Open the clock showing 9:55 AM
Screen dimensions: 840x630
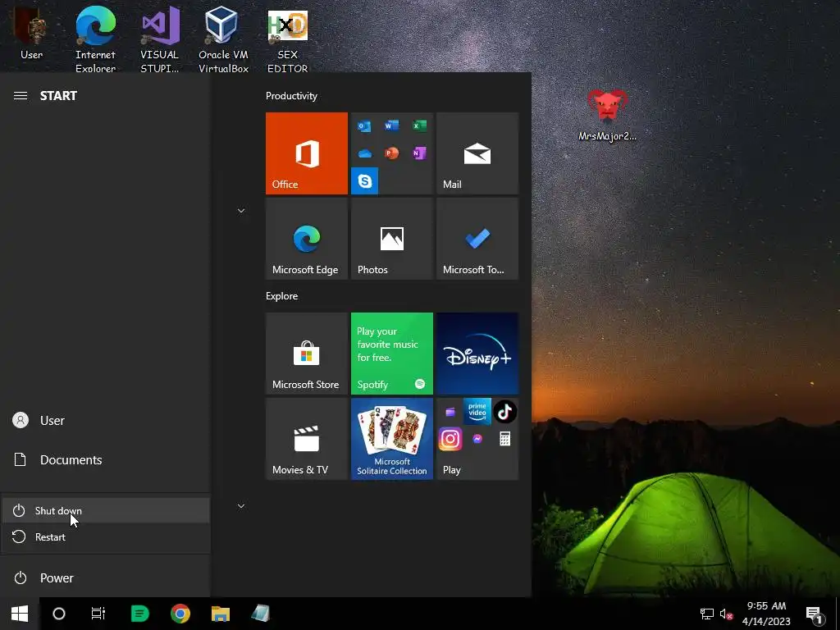pyautogui.click(x=766, y=614)
